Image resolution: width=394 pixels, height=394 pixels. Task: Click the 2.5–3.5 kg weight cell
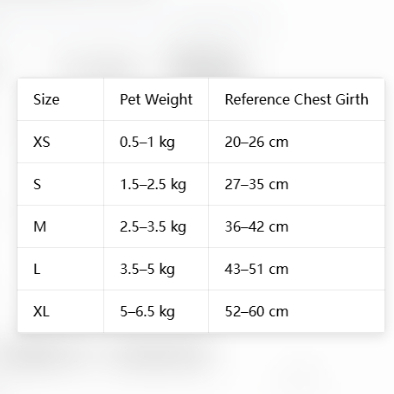click(x=156, y=226)
